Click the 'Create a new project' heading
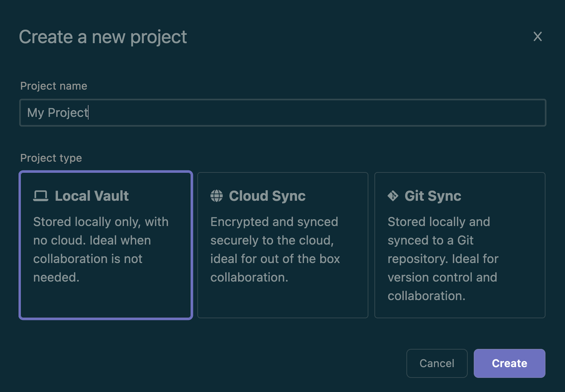 click(x=103, y=37)
